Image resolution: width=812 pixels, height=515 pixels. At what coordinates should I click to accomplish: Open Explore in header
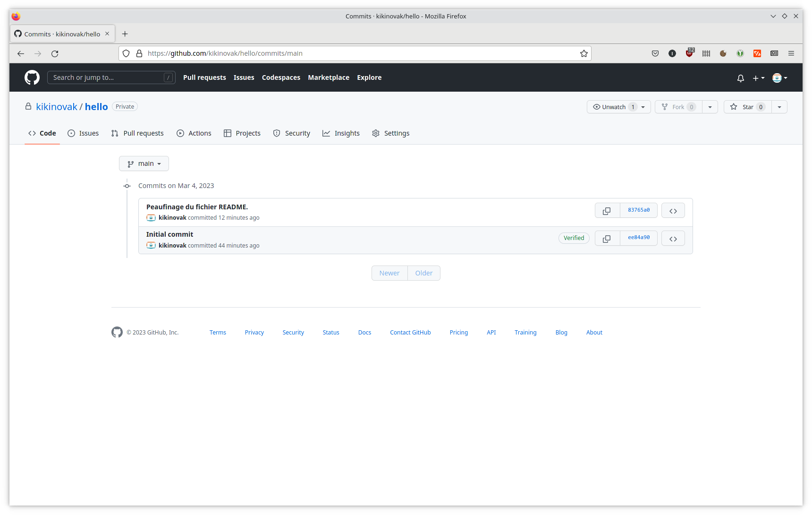[369, 77]
